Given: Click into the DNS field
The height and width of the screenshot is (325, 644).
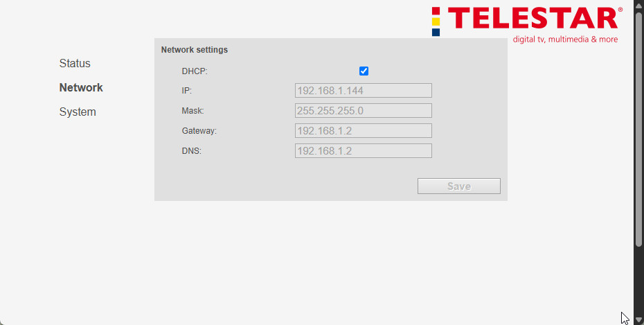Looking at the screenshot, I should click(x=363, y=151).
